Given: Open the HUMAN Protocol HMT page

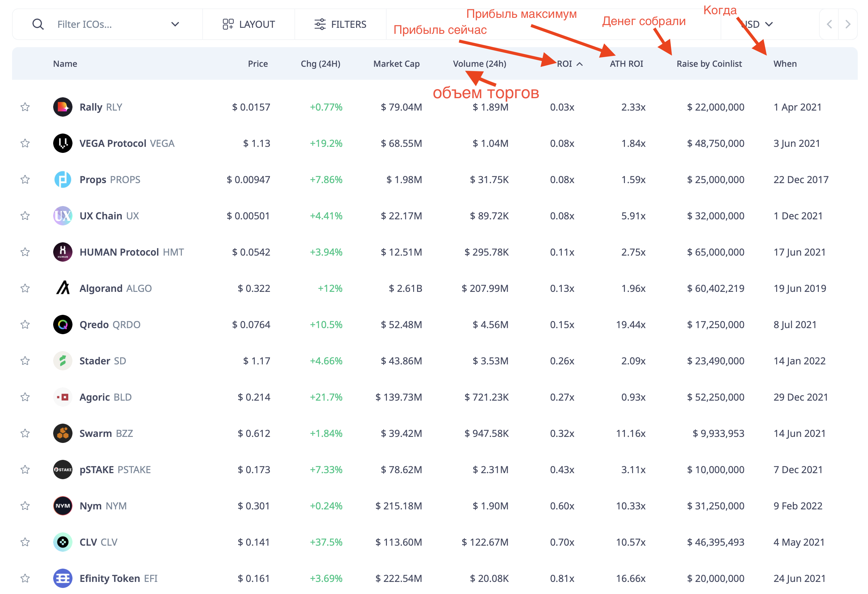Looking at the screenshot, I should pyautogui.click(x=131, y=252).
